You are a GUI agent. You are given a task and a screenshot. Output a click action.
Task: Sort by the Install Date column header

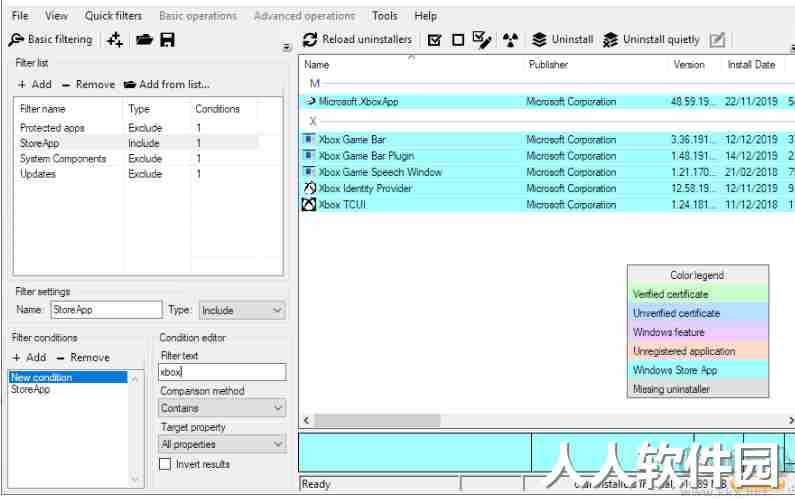753,64
